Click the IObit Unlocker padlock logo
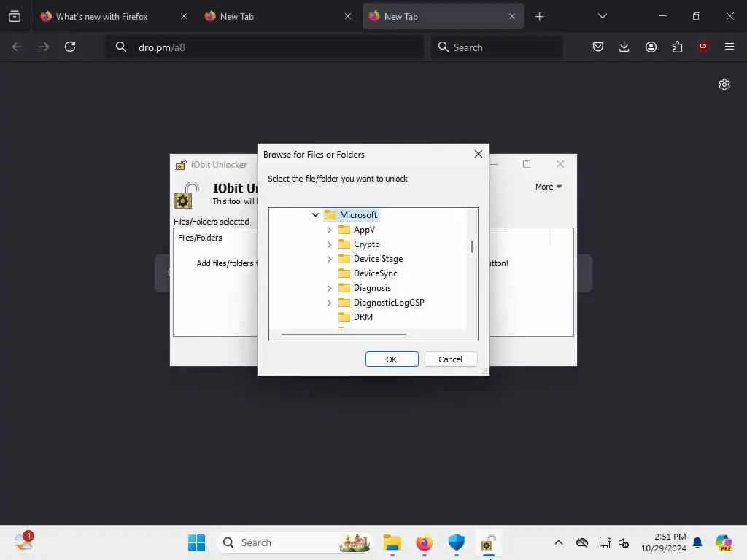 pyautogui.click(x=186, y=195)
